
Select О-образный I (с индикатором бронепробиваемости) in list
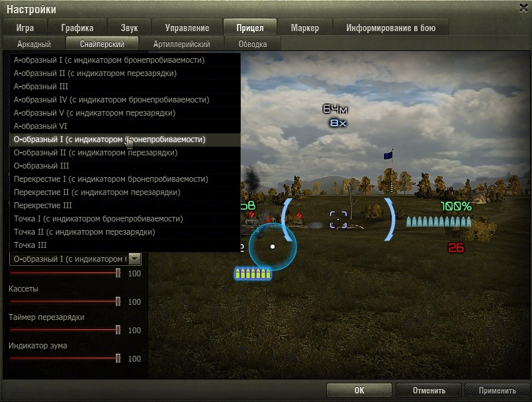[x=125, y=140]
